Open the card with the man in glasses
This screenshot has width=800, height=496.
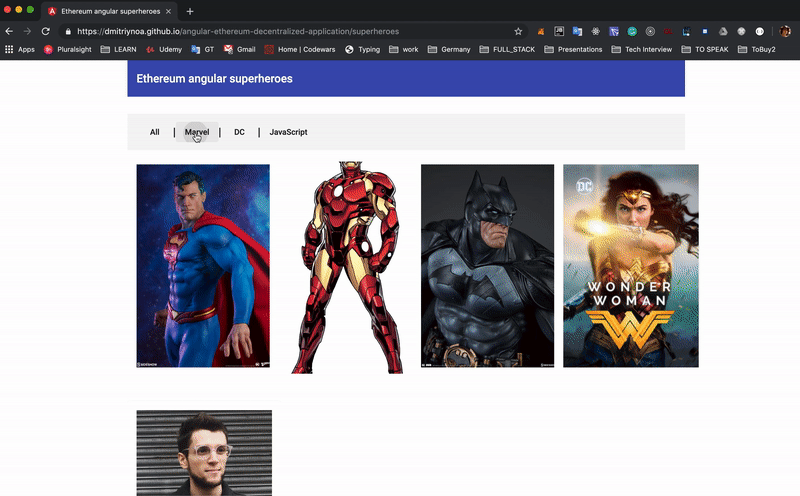(204, 453)
